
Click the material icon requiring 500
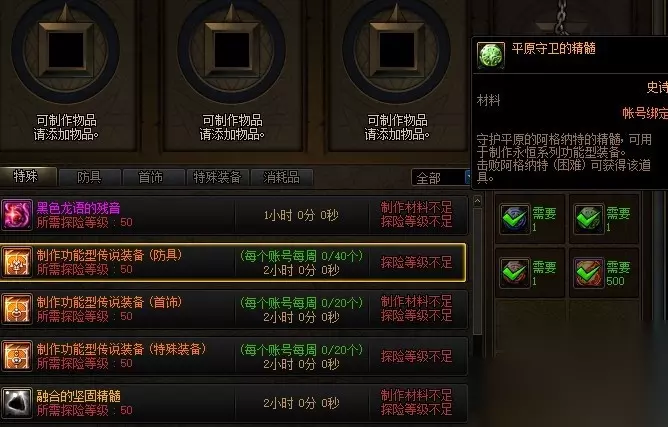tap(588, 273)
